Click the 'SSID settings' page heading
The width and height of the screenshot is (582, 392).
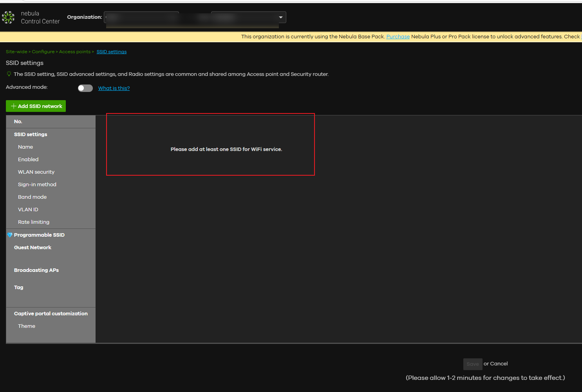pos(25,63)
